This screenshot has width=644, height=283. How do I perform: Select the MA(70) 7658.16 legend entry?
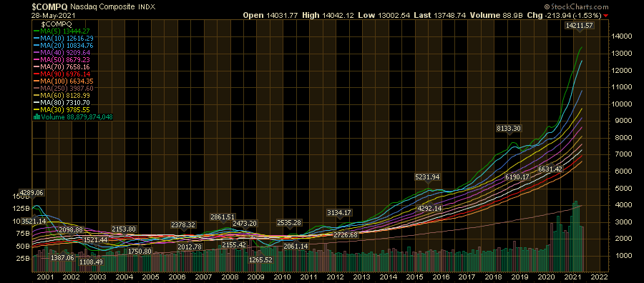coord(62,67)
